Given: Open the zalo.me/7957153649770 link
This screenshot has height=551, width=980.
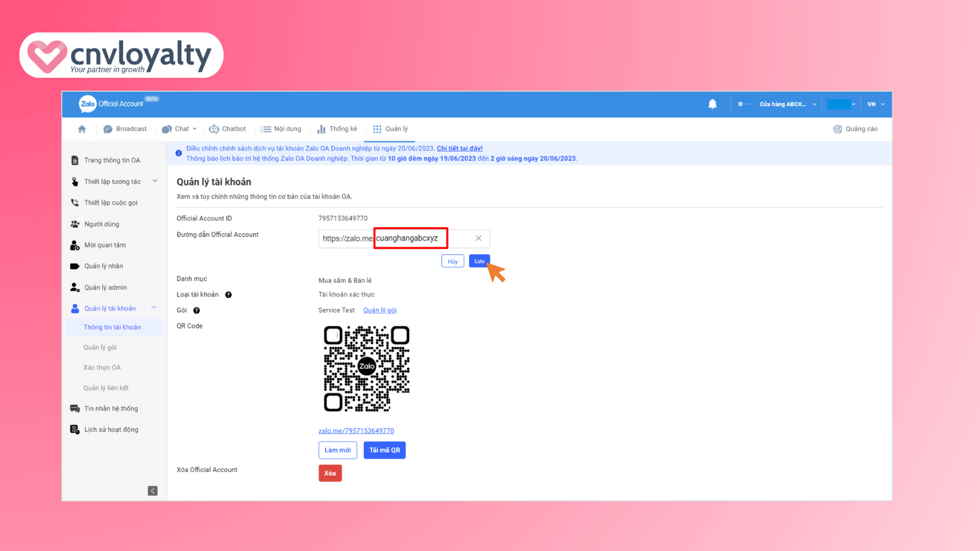Looking at the screenshot, I should [x=356, y=430].
